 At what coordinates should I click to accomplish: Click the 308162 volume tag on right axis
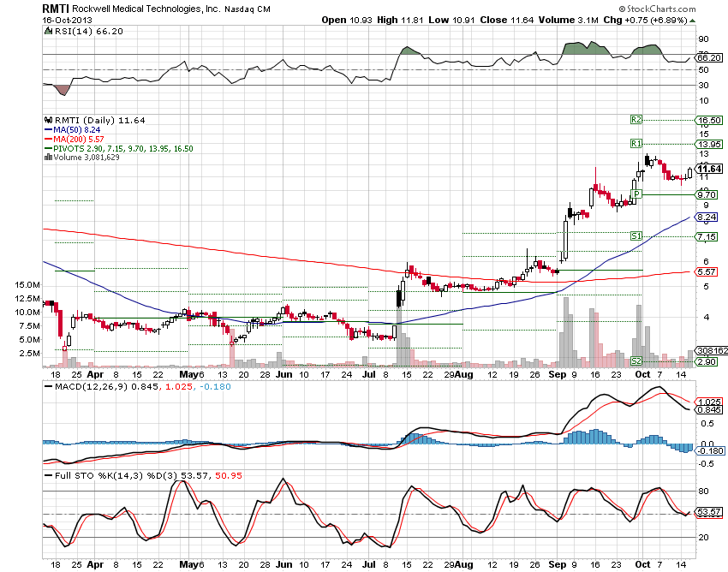[x=712, y=350]
